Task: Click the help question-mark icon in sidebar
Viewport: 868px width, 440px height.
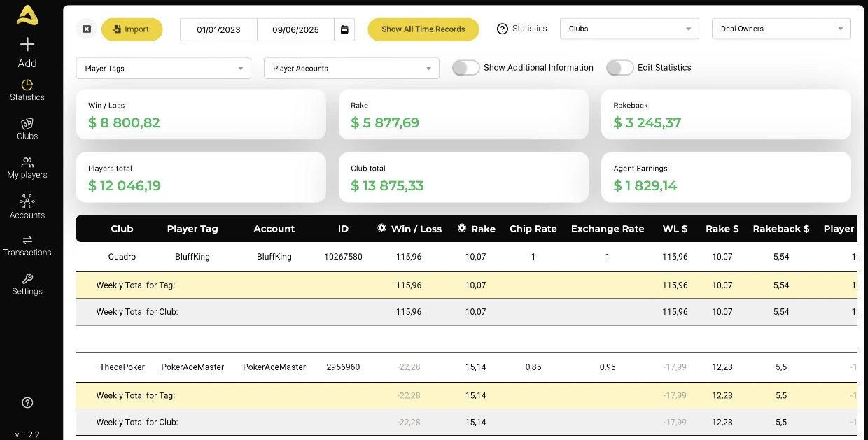Action: tap(27, 402)
